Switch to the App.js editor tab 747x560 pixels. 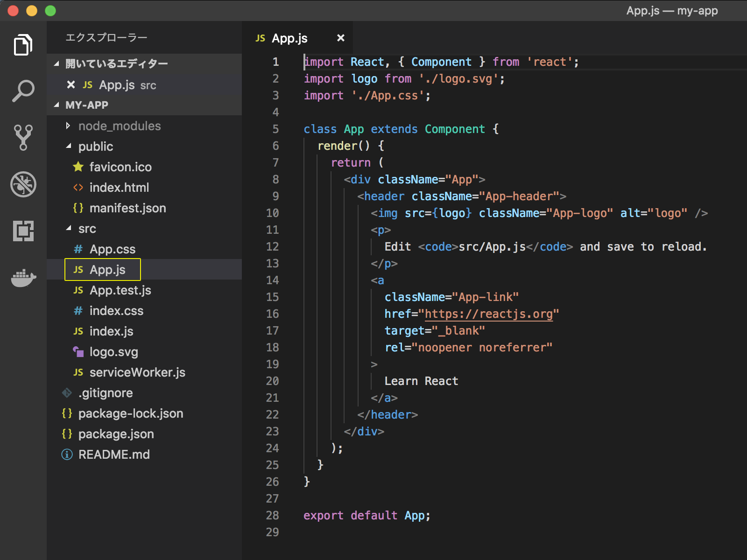[289, 38]
